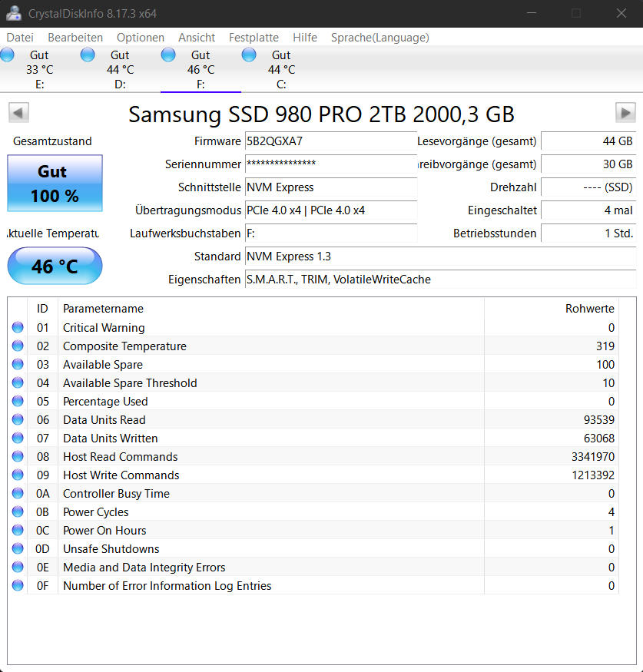Click the masked Seriennummer field
This screenshot has width=643, height=672.
331,164
